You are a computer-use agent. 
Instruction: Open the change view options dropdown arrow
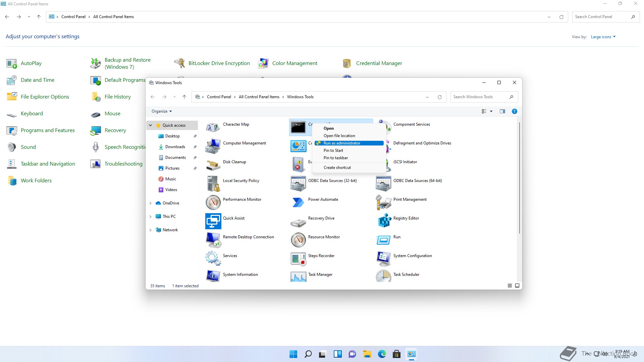(491, 111)
